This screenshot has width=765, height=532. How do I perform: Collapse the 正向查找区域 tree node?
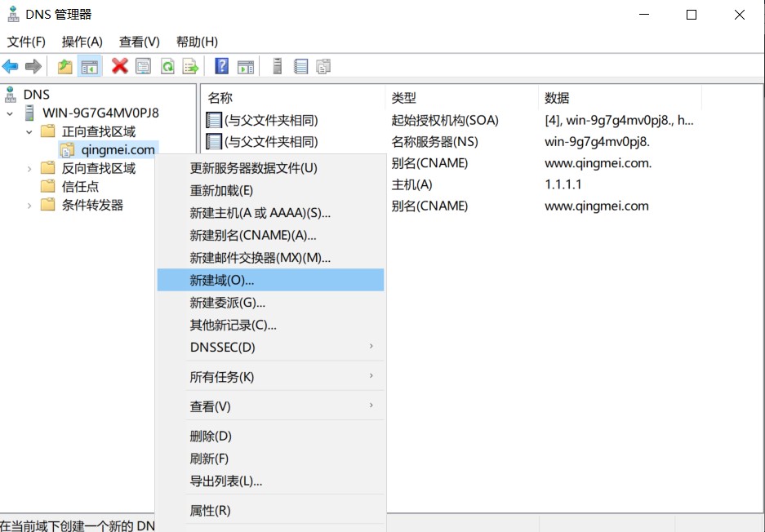(x=29, y=131)
